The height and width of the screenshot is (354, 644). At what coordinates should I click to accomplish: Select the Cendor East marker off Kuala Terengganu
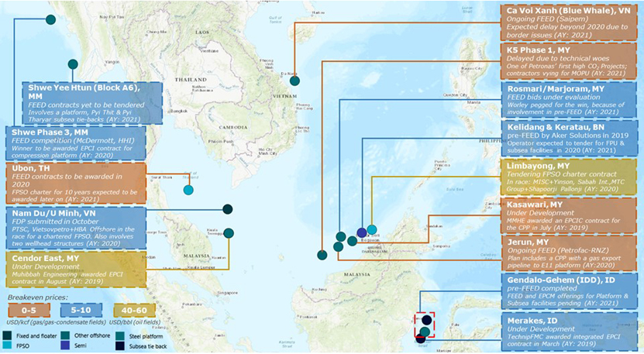tap(229, 233)
